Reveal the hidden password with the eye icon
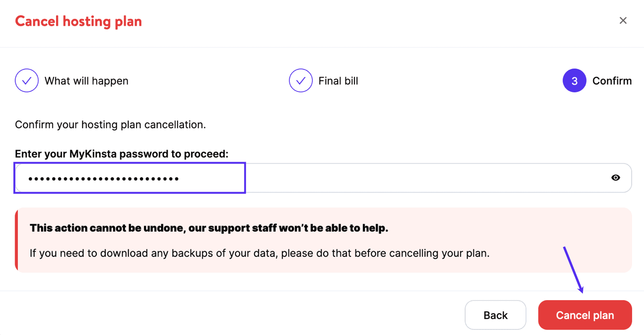644x335 pixels. tap(615, 177)
